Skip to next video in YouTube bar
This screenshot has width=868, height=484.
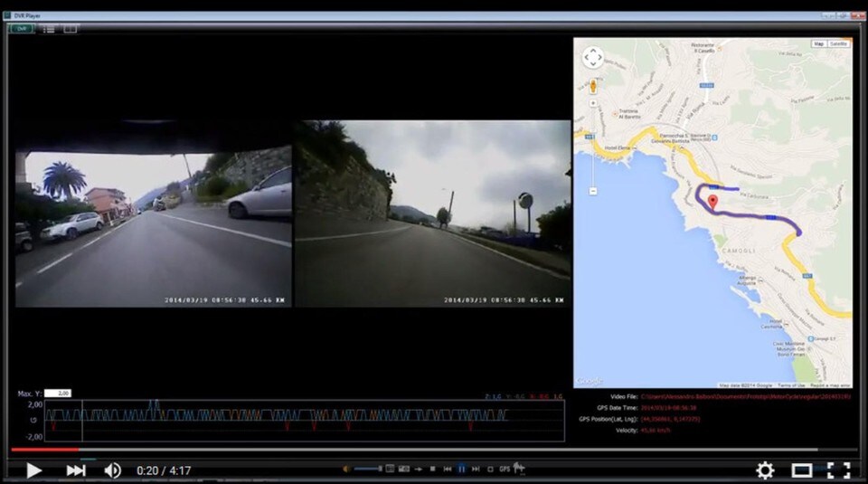coord(76,470)
